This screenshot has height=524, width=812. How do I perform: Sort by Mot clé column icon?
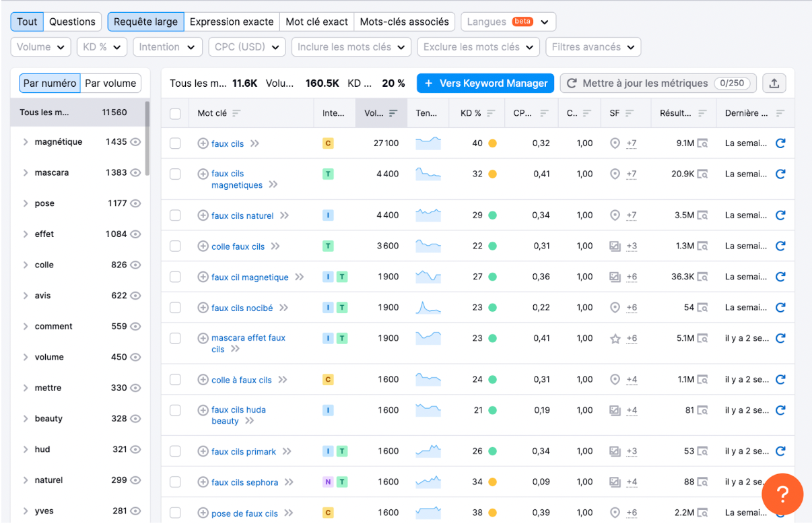click(x=236, y=113)
